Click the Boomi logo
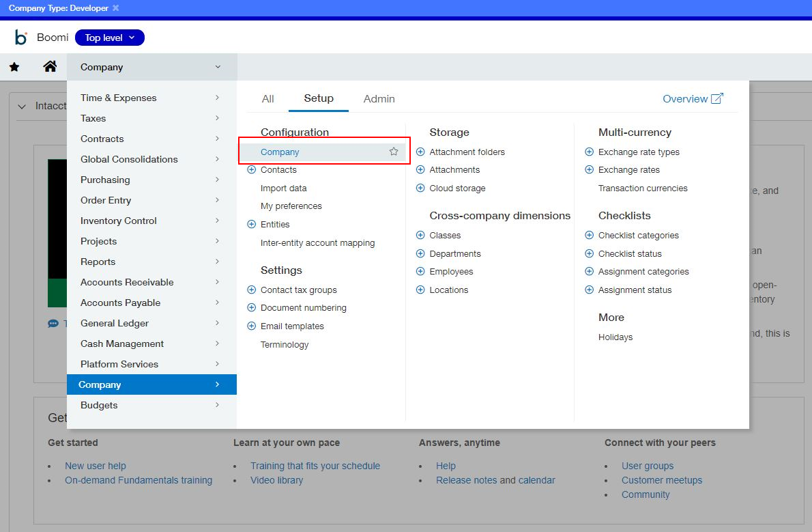Viewport: 812px width, 532px height. (x=21, y=38)
